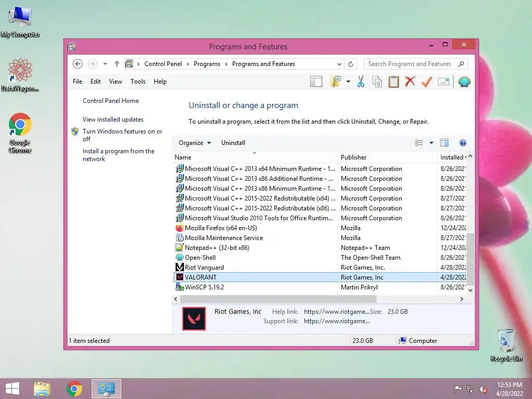Viewport: 532px width, 399px height.
Task: Open the view options dropdown arrow
Action: tap(431, 143)
